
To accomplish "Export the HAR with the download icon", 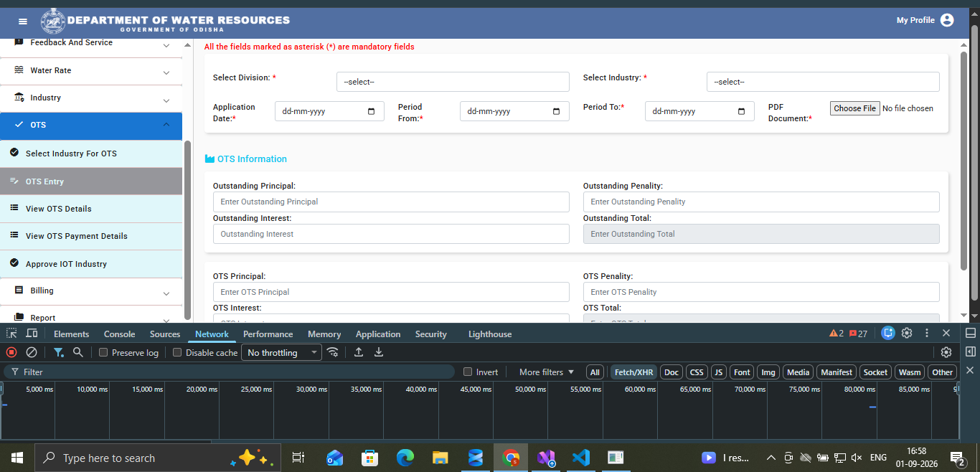I will [x=379, y=352].
